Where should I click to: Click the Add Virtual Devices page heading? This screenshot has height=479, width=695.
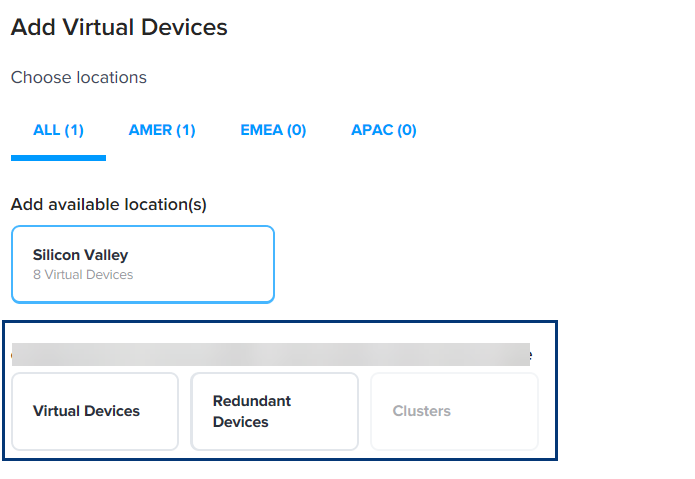coord(119,27)
